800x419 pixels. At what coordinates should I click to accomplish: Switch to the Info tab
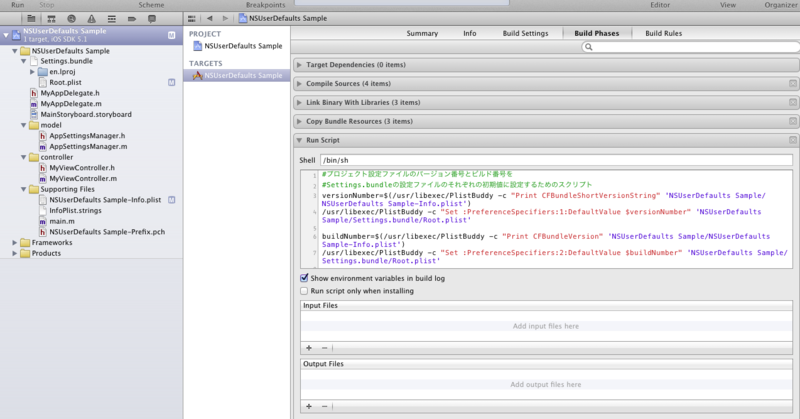coord(469,33)
